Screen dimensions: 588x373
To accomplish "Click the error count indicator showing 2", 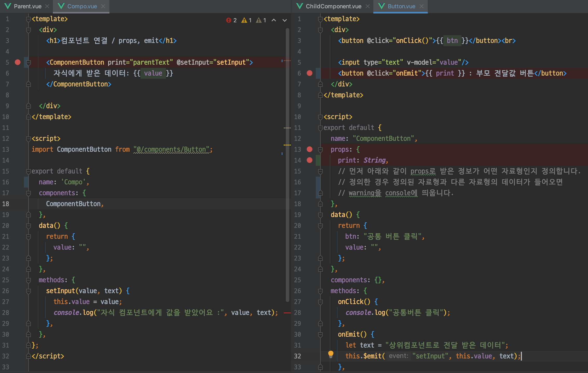I will pos(231,20).
